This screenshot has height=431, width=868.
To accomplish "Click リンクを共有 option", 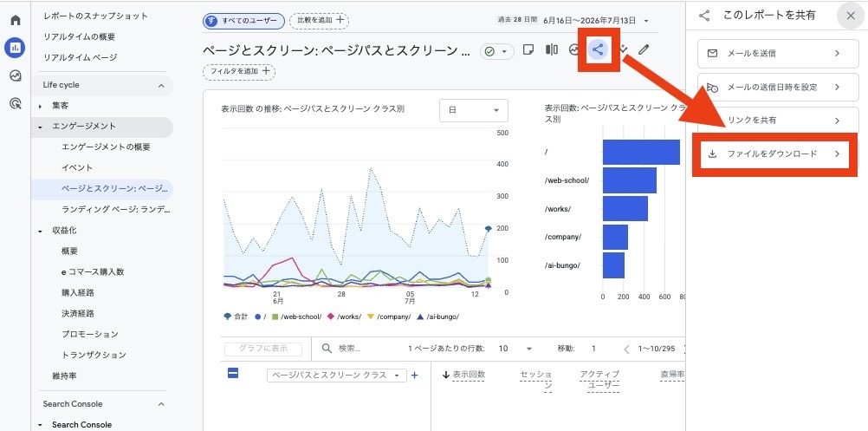I will tap(778, 121).
